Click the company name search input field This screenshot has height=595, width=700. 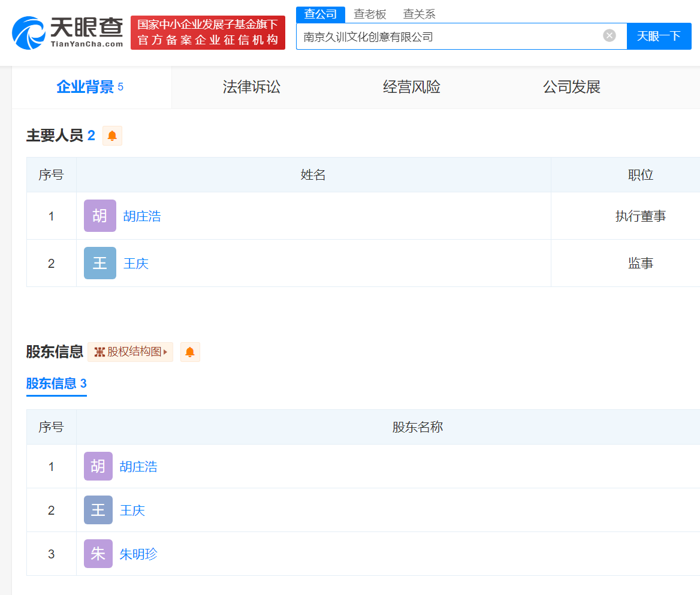(x=449, y=37)
